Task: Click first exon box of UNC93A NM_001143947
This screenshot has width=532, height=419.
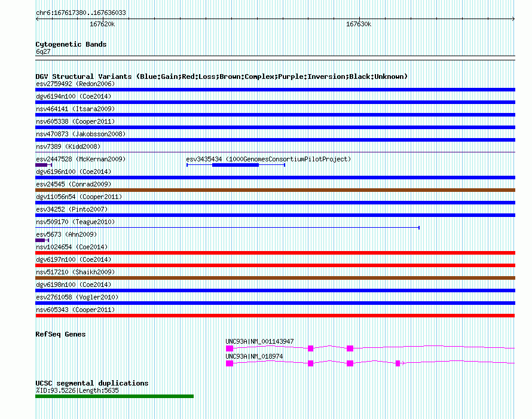Action: pyautogui.click(x=230, y=348)
